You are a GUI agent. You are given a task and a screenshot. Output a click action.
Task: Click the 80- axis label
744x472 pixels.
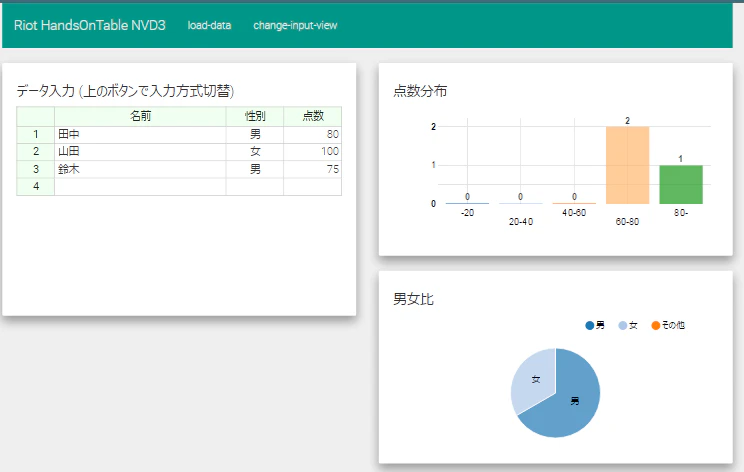[x=681, y=213]
